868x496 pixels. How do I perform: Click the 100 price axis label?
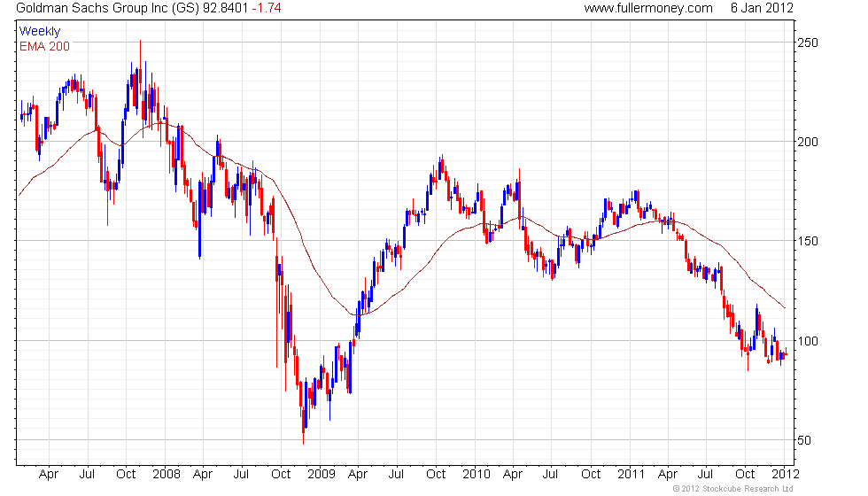coord(807,341)
